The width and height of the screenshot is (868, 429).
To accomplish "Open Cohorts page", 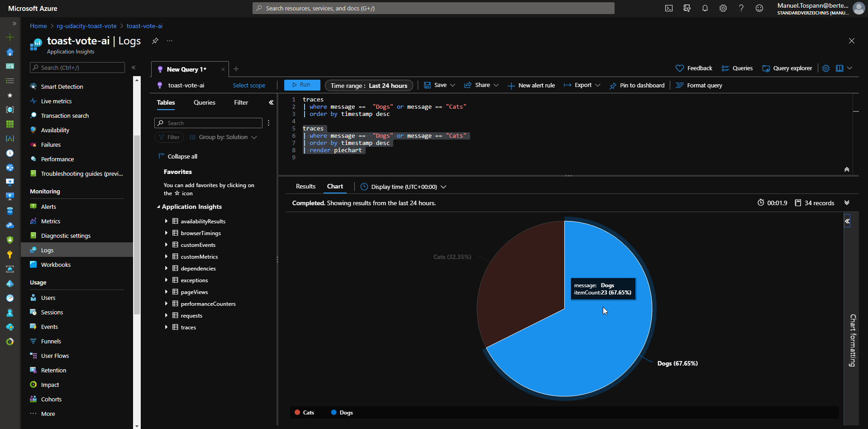I will tap(51, 399).
